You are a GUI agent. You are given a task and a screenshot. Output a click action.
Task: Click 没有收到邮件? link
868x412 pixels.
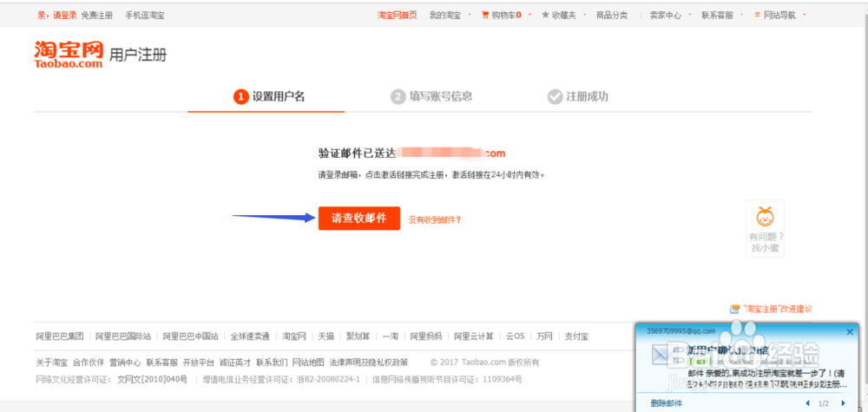[435, 219]
